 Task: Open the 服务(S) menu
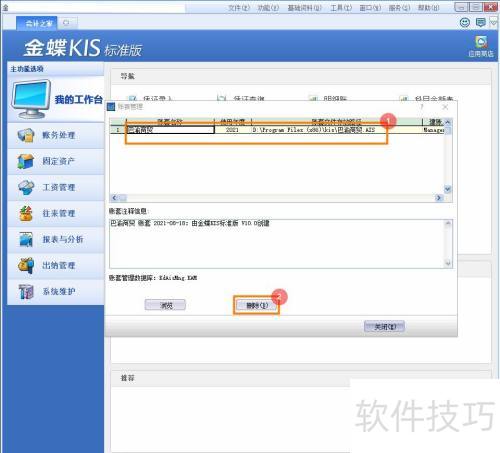pos(399,8)
